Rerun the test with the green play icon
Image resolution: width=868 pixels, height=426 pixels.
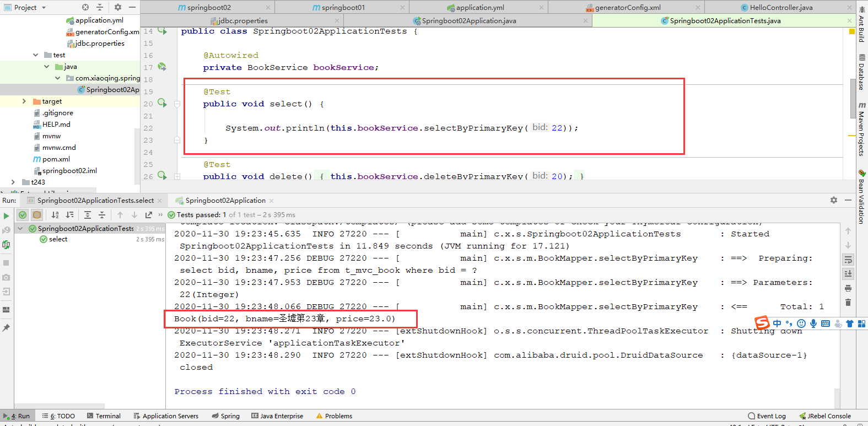pos(6,215)
